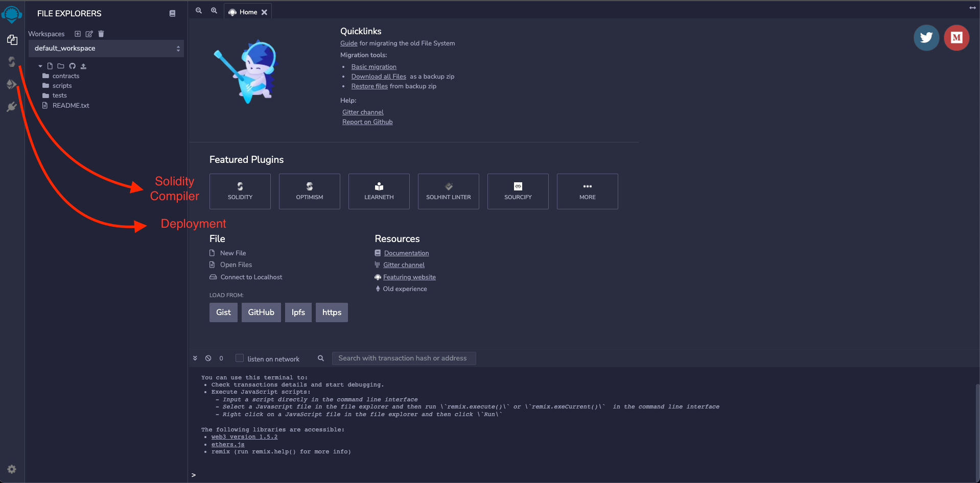Click the Solhint Linter plugin tile
Image resolution: width=980 pixels, height=483 pixels.
click(449, 191)
